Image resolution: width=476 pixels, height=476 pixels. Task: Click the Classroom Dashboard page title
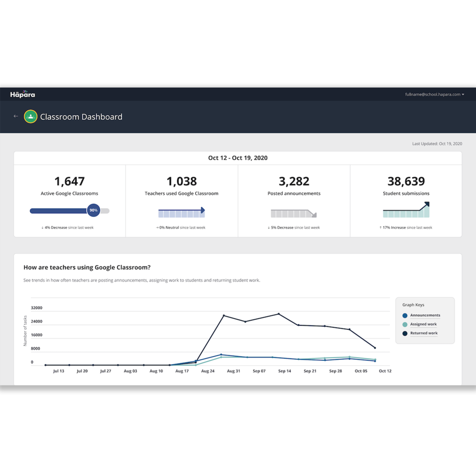click(81, 117)
